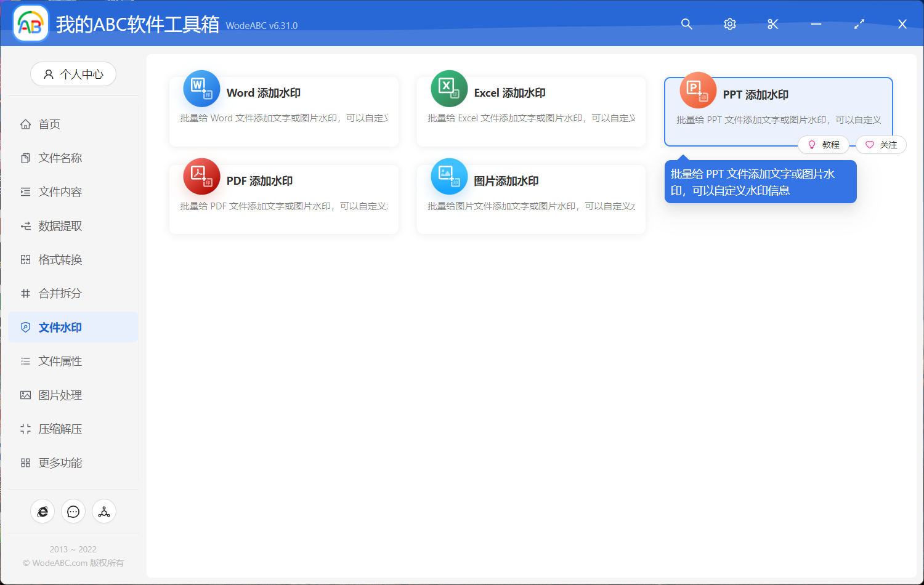Click the 关注 button on PPT card
This screenshot has height=585, width=924.
pos(880,144)
